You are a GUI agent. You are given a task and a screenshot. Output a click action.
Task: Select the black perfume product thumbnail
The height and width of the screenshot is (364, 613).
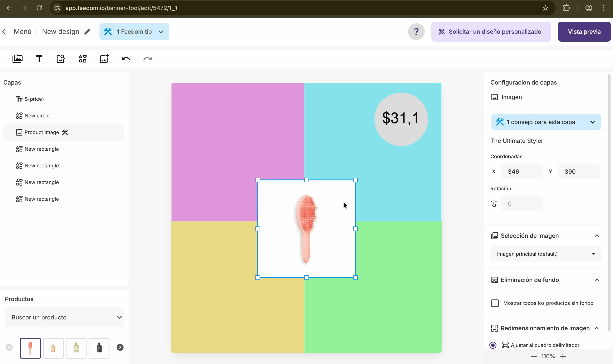click(x=99, y=348)
